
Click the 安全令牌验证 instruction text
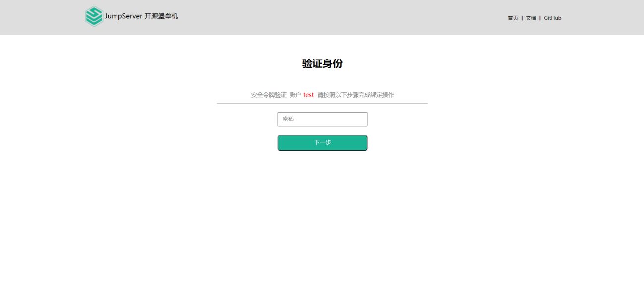tap(269, 95)
